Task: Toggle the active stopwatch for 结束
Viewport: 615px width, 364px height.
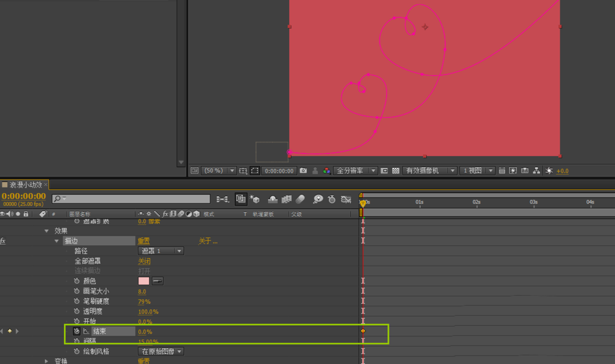Action: 77,331
